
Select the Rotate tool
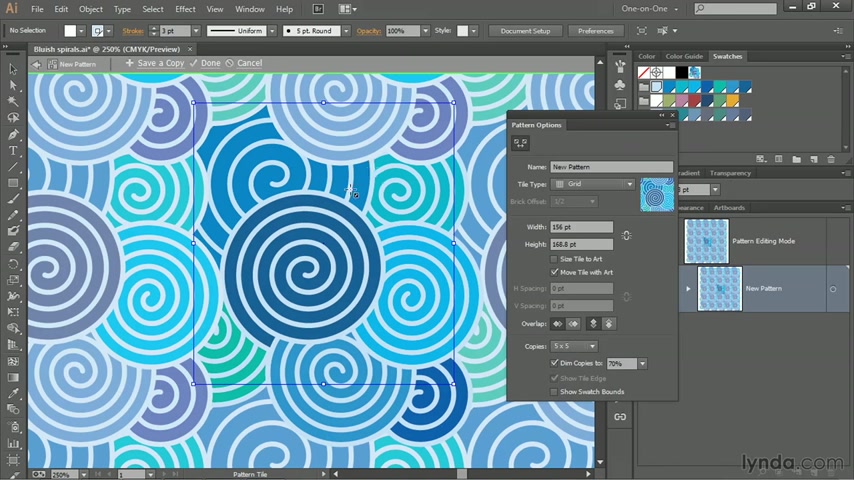(x=13, y=264)
